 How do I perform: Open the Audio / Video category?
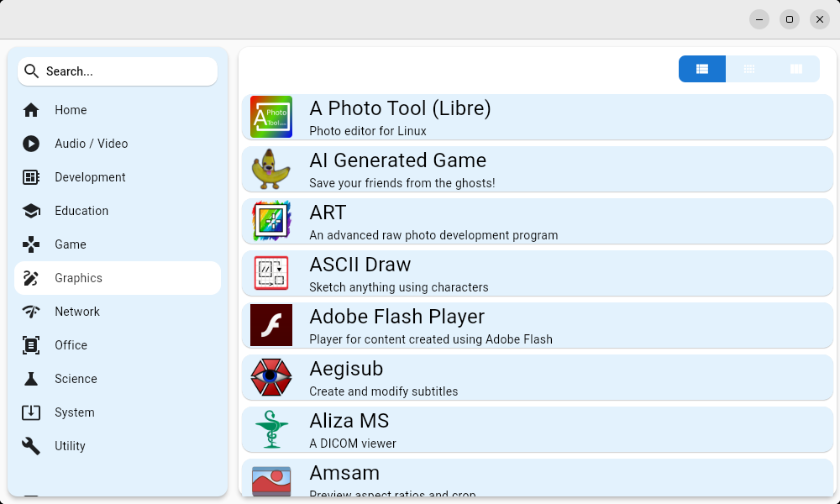(118, 144)
